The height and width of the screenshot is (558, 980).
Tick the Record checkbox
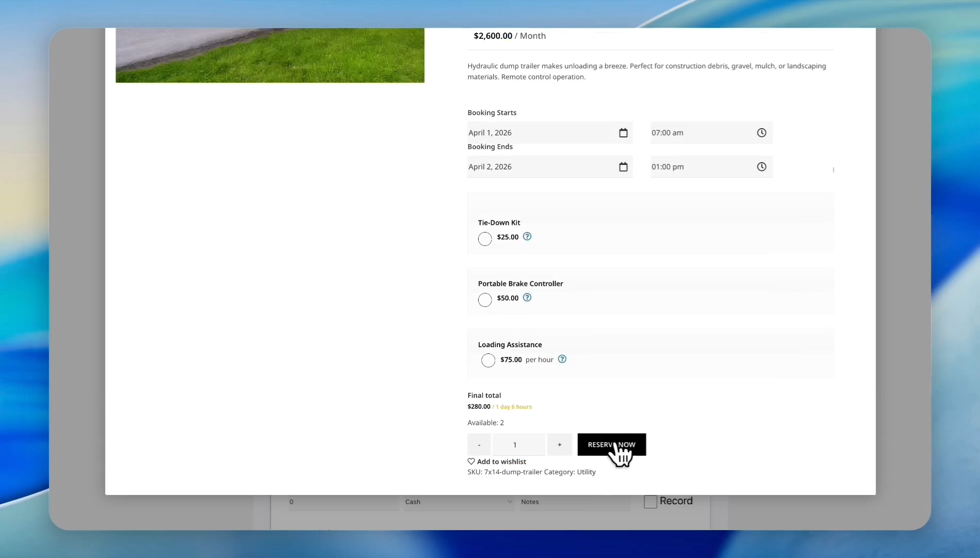(651, 502)
